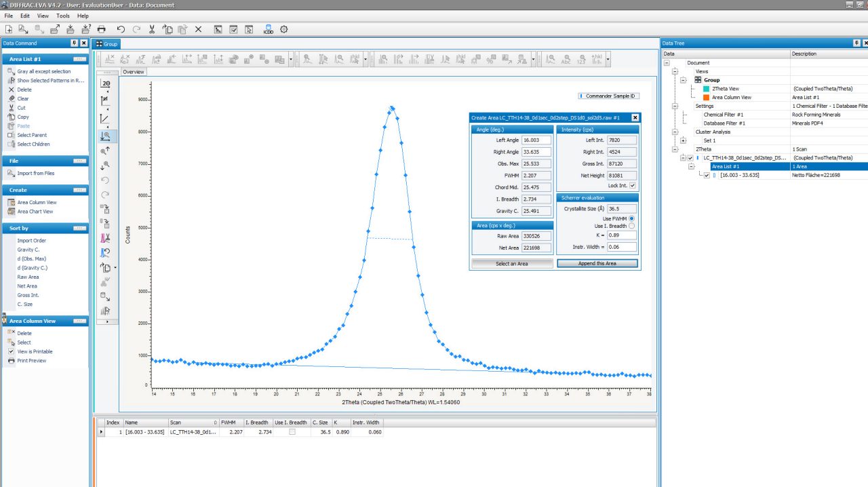Open the Edit menu

pyautogui.click(x=25, y=16)
